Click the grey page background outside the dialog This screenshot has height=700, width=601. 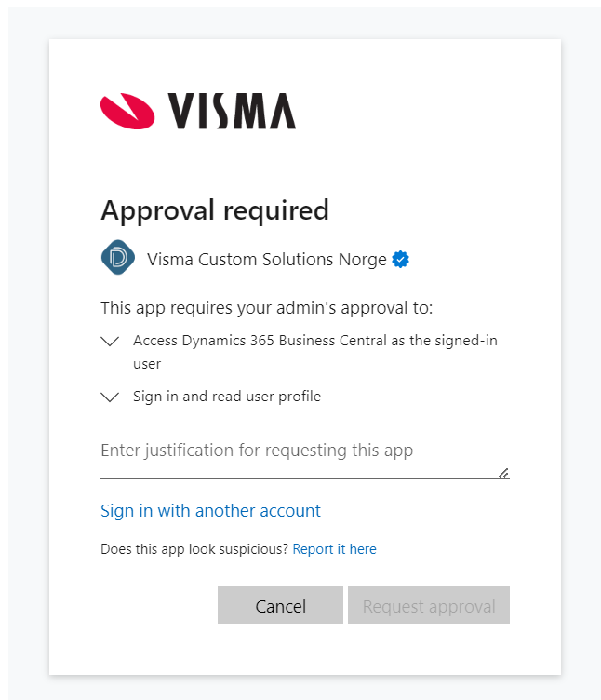point(24,372)
